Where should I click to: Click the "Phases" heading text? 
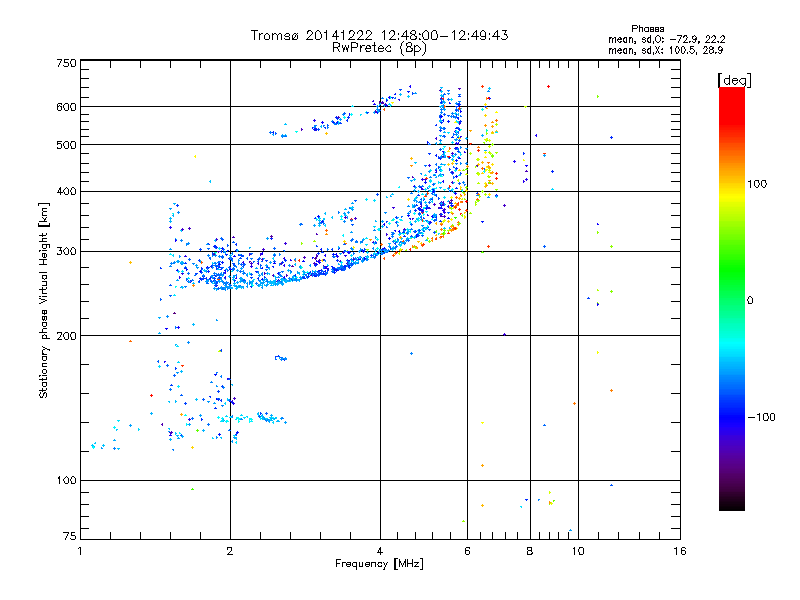coord(647,29)
